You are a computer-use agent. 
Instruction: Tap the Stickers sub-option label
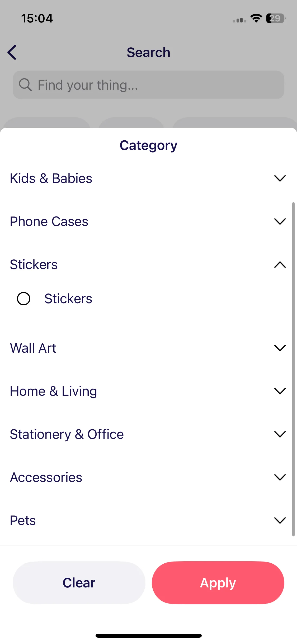(x=68, y=299)
